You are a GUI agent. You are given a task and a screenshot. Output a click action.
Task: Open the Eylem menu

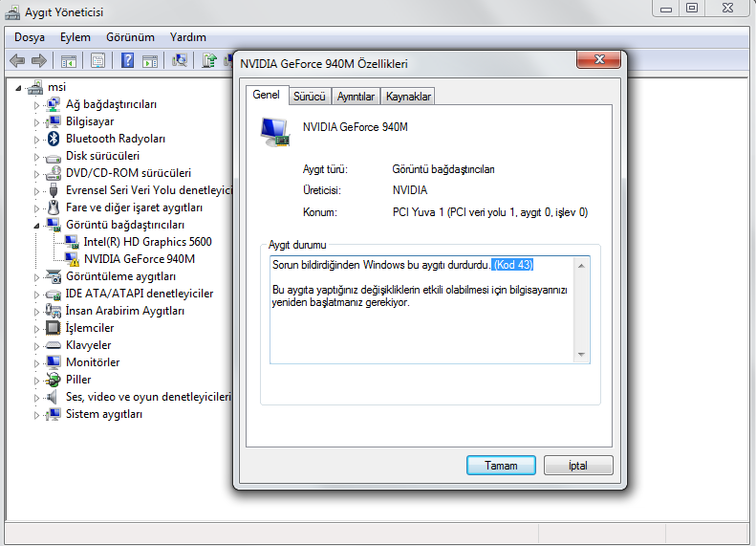tap(76, 37)
